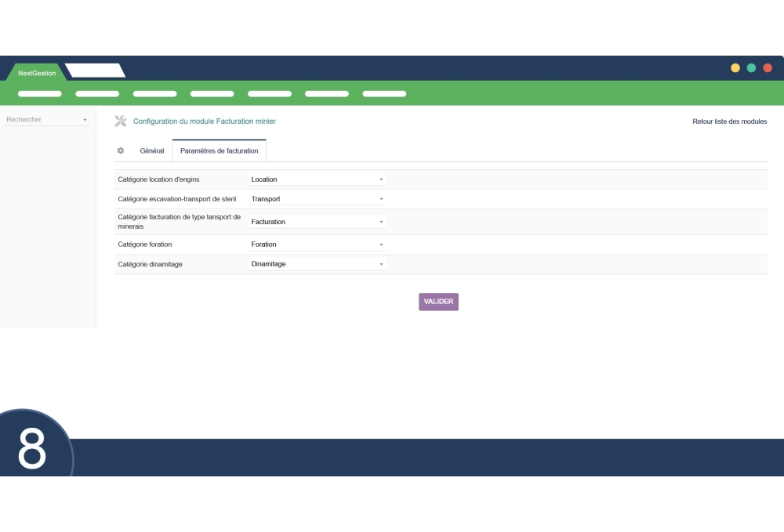Open the Facturation category dropdown
The width and height of the screenshot is (784, 532).
click(318, 221)
